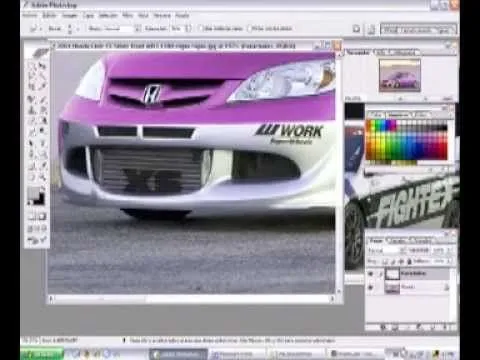The height and width of the screenshot is (360, 480).
Task: Select the Pen tool
Action: point(32,155)
